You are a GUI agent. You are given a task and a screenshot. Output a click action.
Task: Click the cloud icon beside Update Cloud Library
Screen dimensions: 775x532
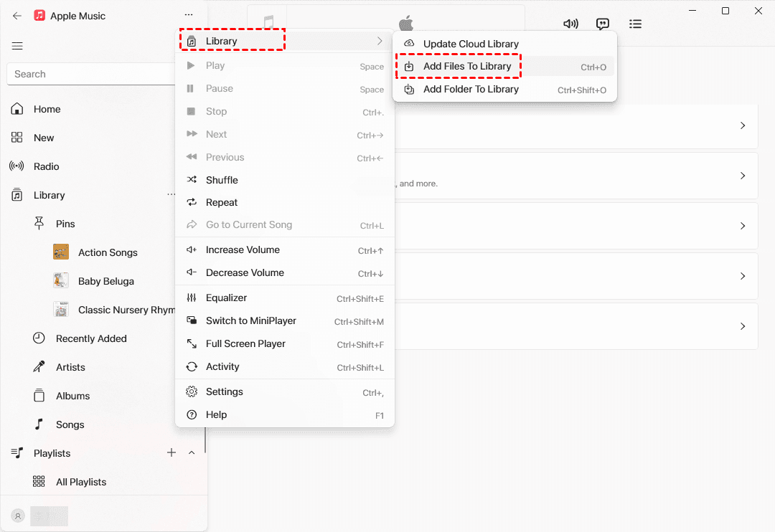409,44
